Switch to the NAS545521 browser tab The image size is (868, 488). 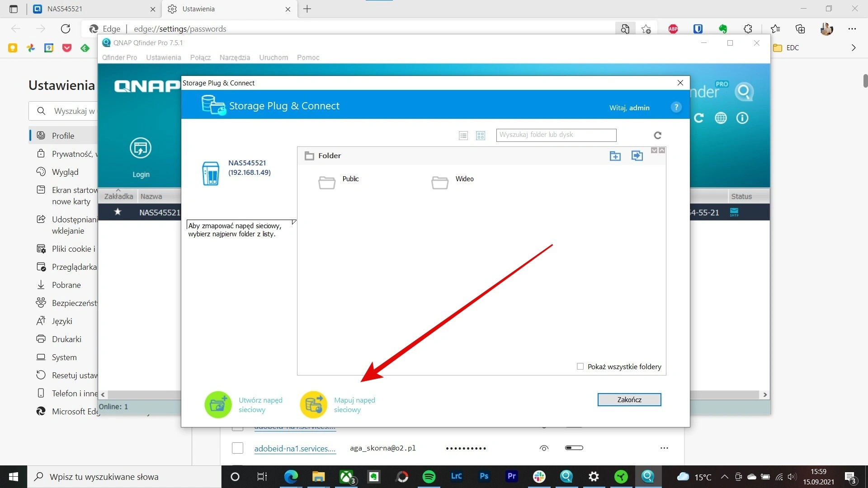[95, 9]
